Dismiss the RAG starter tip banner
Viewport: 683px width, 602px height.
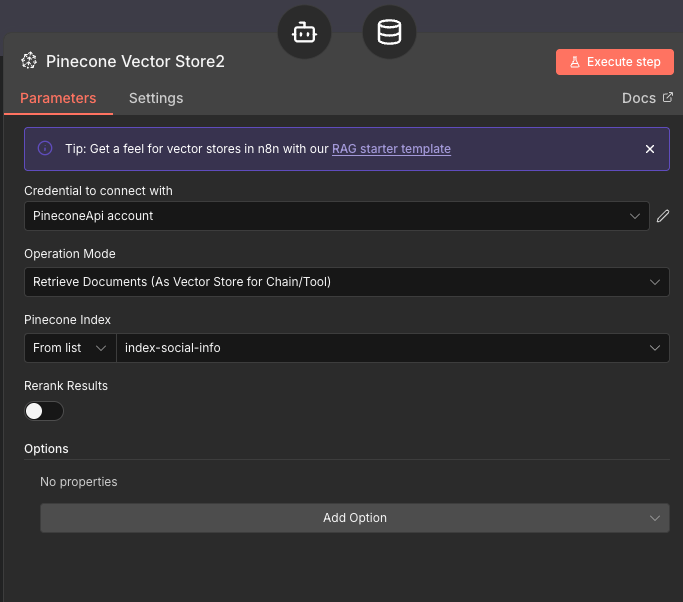point(649,149)
